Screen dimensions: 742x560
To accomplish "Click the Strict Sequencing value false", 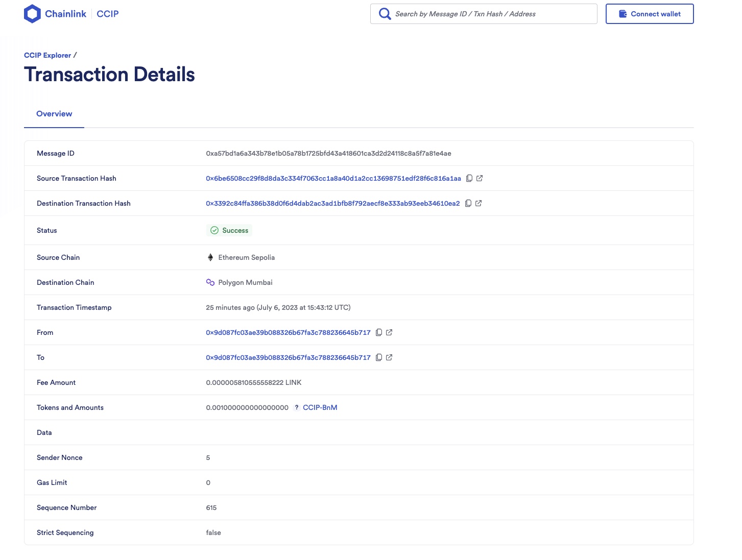I will 213,532.
